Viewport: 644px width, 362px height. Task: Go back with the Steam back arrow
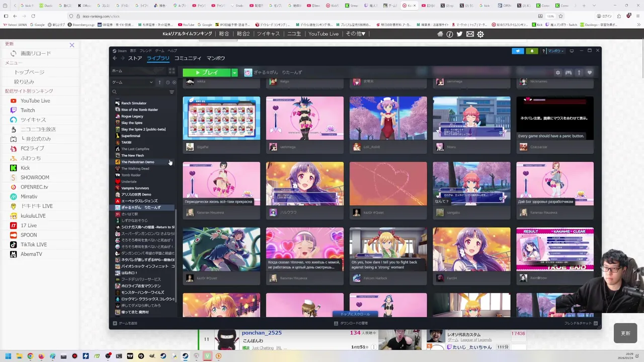115,58
